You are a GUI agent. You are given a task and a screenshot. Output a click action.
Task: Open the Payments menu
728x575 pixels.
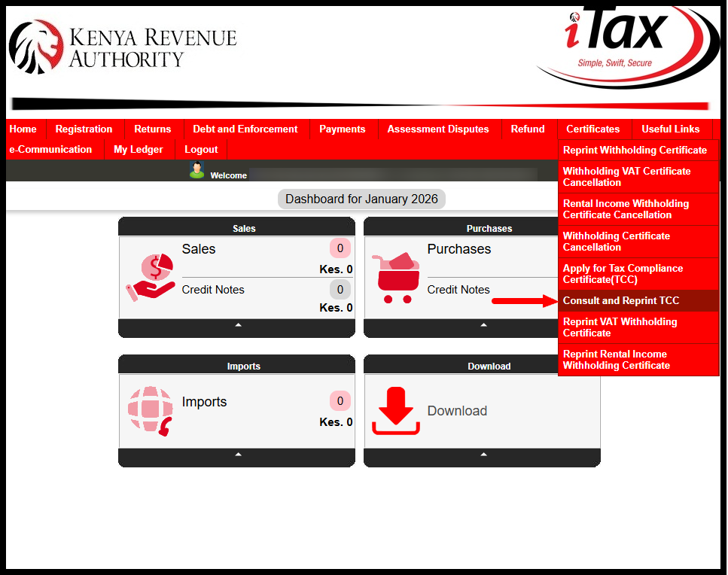coord(343,129)
